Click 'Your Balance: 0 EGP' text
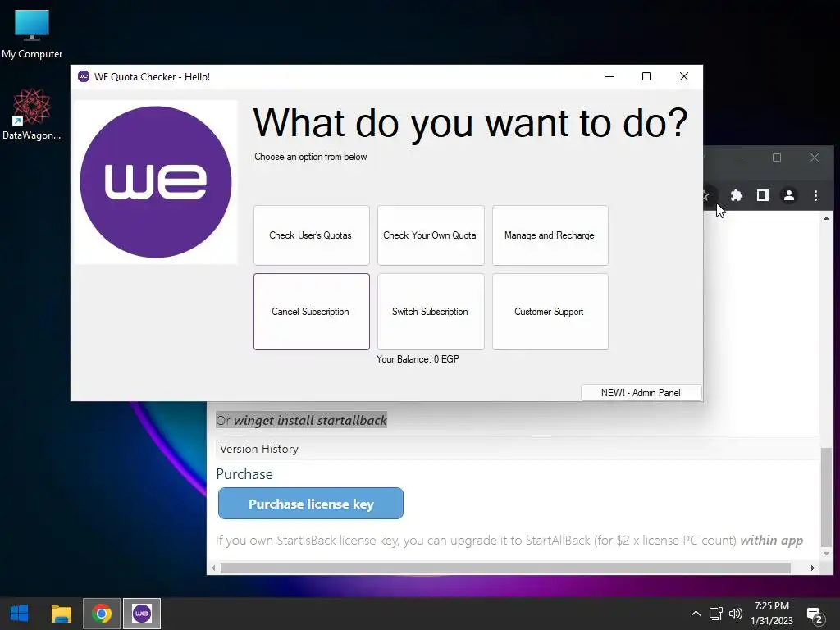Screen dimensions: 840x630 point(418,359)
